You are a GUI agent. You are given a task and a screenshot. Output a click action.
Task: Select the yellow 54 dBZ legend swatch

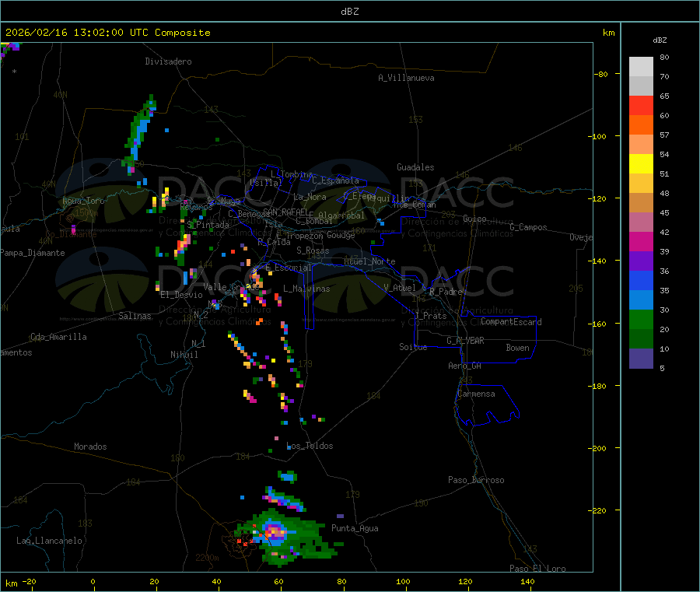tap(641, 164)
